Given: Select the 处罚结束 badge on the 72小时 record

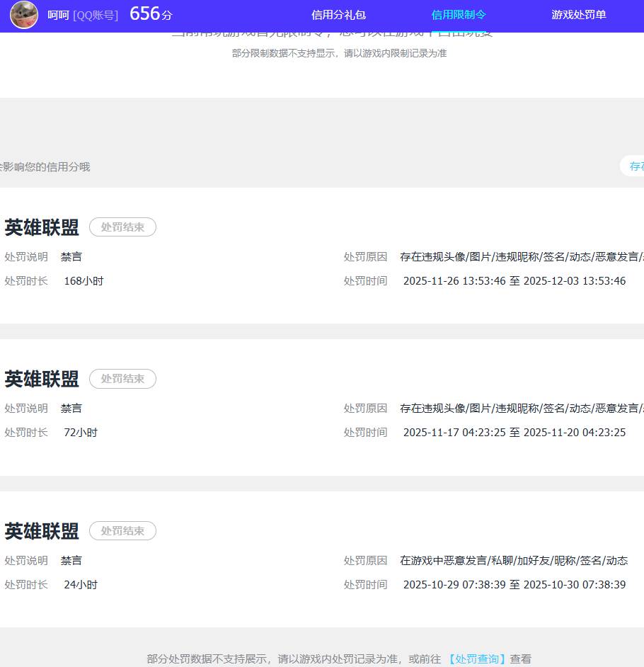Looking at the screenshot, I should (122, 379).
